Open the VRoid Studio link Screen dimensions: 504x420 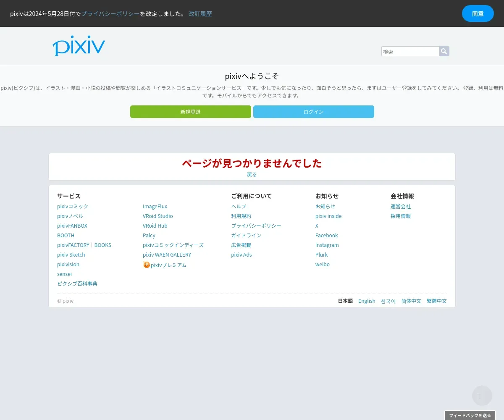coord(158,216)
